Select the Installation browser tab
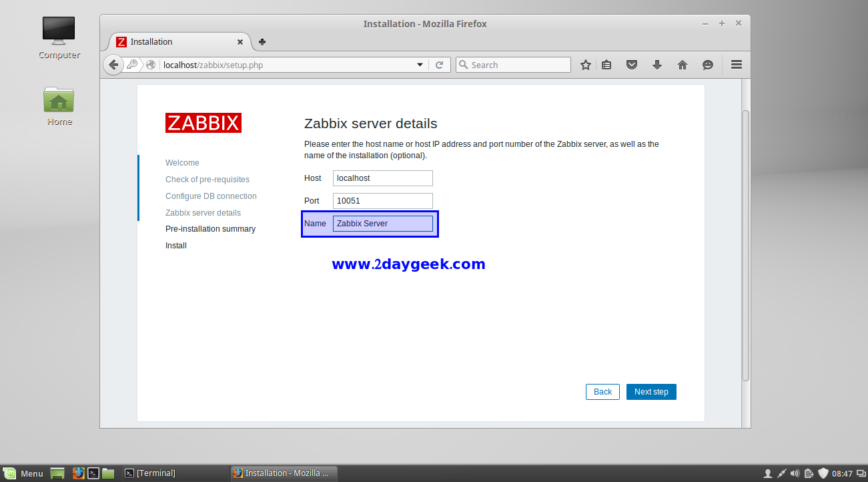The width and height of the screenshot is (868, 482). tap(179, 41)
